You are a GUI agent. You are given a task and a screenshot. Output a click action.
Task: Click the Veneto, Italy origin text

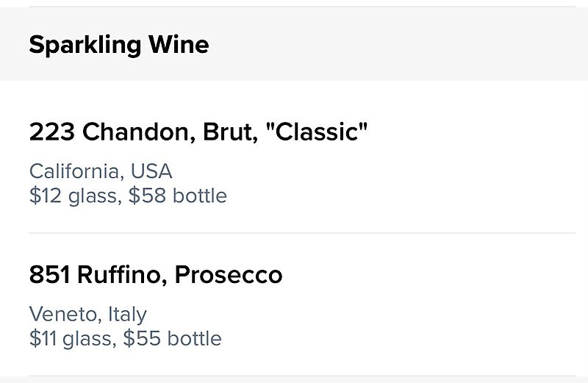pos(87,315)
